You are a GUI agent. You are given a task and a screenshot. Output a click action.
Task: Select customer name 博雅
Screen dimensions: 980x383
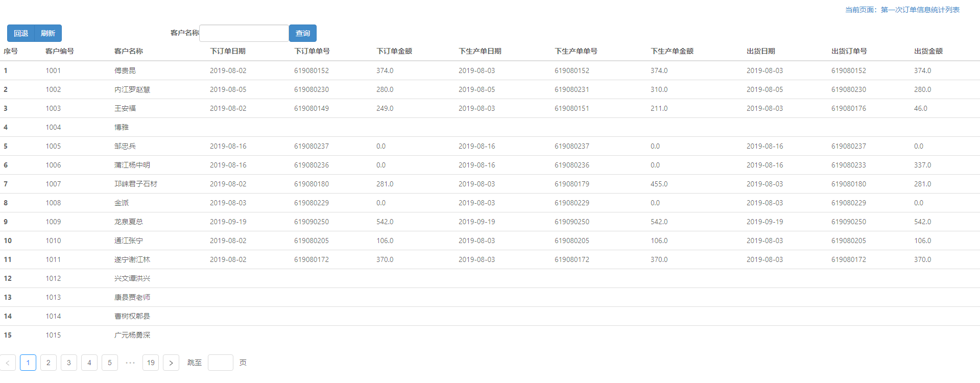[122, 127]
